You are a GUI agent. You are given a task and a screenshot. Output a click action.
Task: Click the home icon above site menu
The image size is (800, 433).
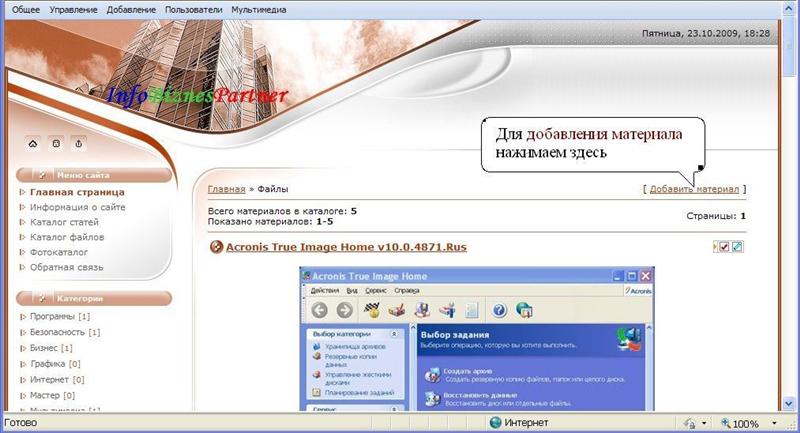[33, 144]
